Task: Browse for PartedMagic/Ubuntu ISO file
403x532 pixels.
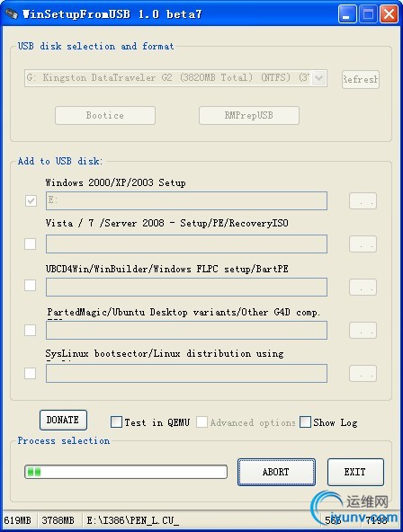Action: point(363,330)
